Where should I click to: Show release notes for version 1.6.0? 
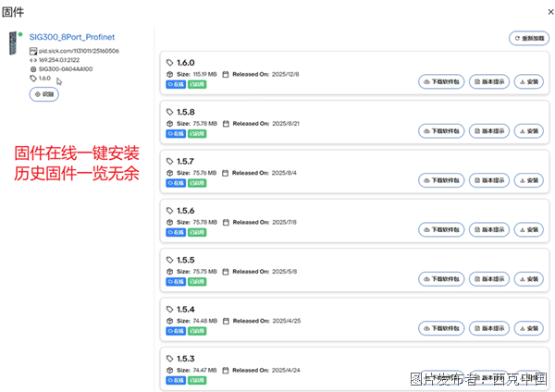[488, 81]
